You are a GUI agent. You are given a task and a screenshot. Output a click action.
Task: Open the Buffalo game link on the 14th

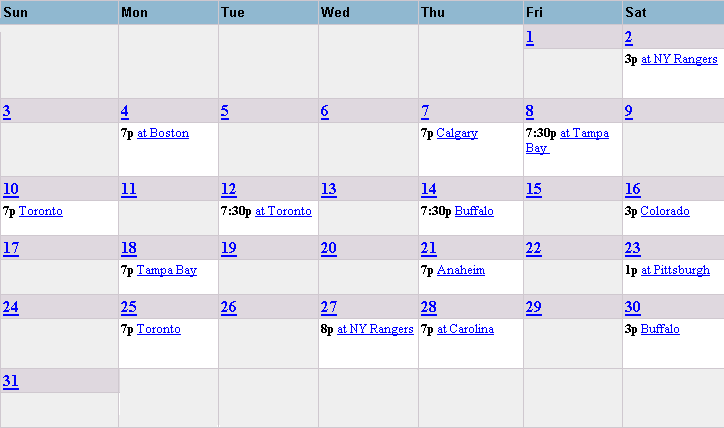coord(474,211)
